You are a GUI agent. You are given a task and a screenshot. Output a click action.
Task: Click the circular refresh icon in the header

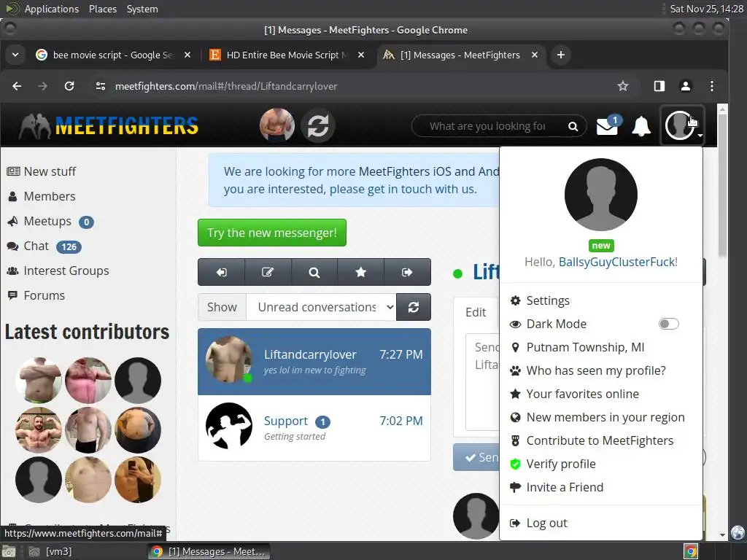318,125
